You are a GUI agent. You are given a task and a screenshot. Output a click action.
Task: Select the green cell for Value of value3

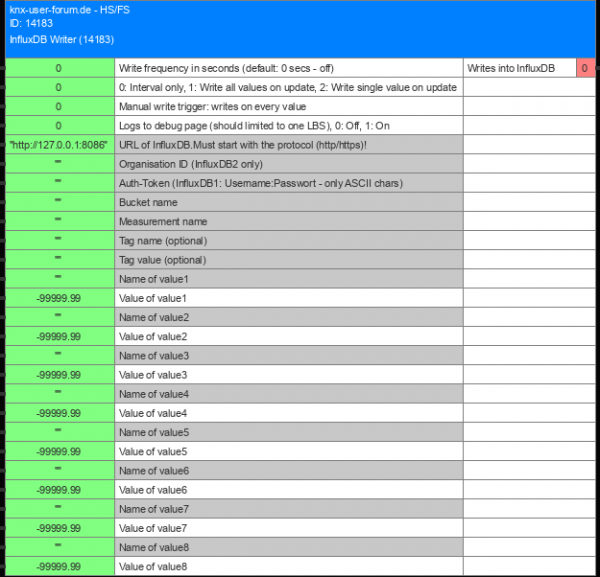tap(59, 375)
